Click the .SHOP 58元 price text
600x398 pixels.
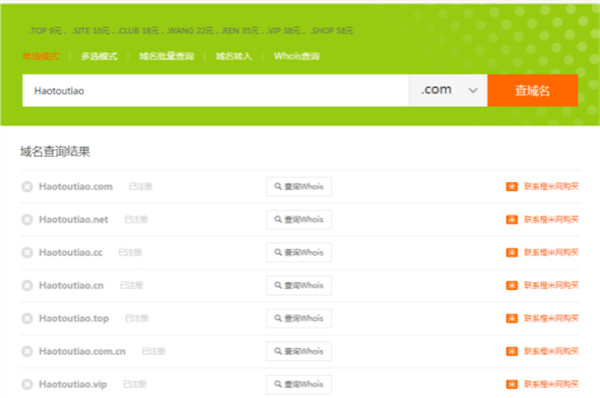point(332,30)
